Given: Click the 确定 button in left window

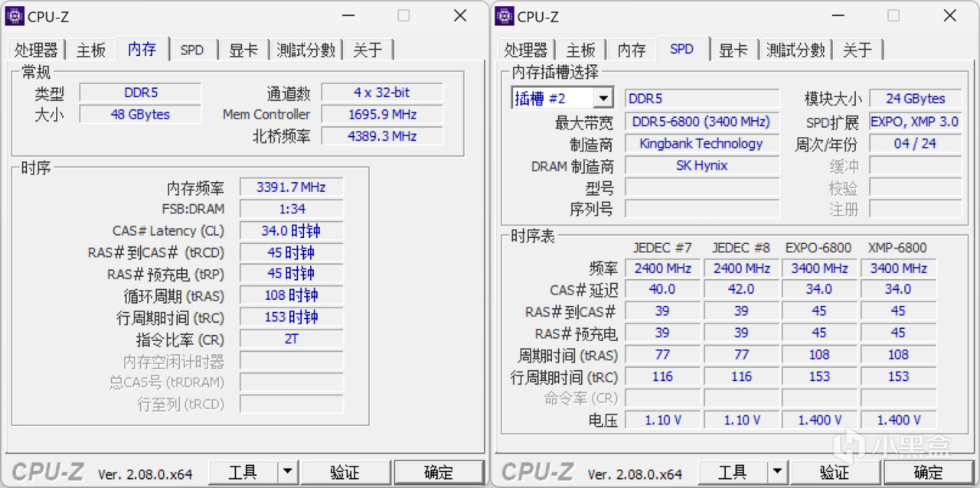Looking at the screenshot, I should coord(439,472).
